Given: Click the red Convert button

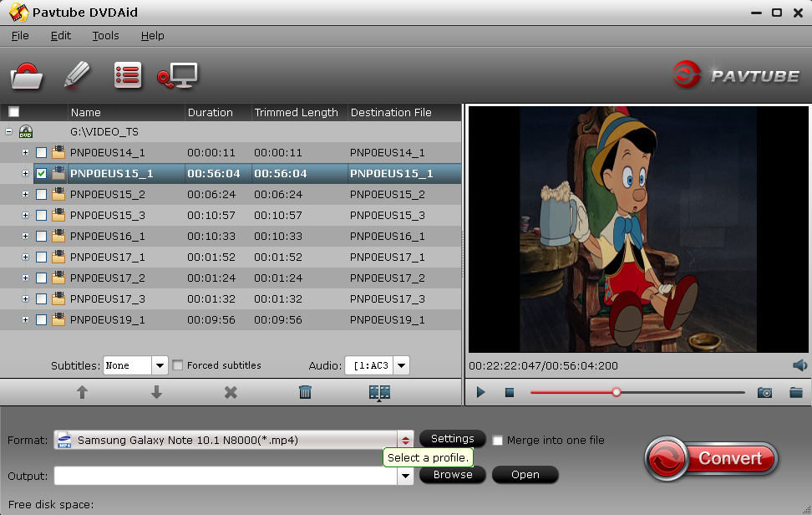Looking at the screenshot, I should [712, 458].
